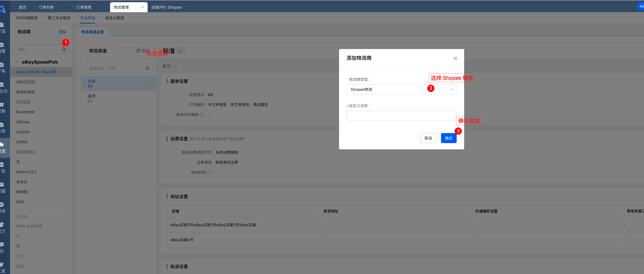Click 添加 link next to 物流商
Image resolution: width=644 pixels, height=274 pixels.
[62, 32]
